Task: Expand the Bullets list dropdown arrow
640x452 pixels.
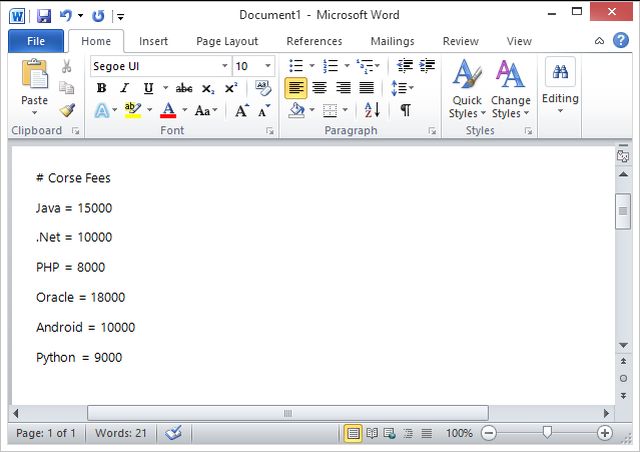Action: (312, 66)
